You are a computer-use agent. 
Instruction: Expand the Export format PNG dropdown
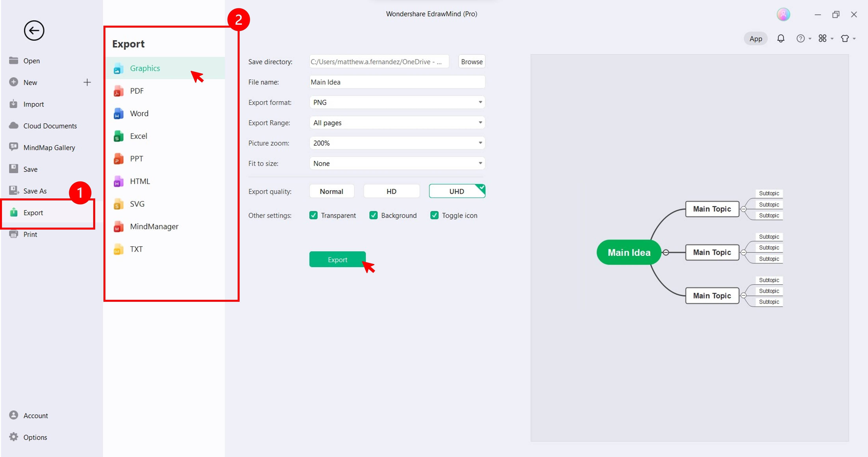click(397, 102)
